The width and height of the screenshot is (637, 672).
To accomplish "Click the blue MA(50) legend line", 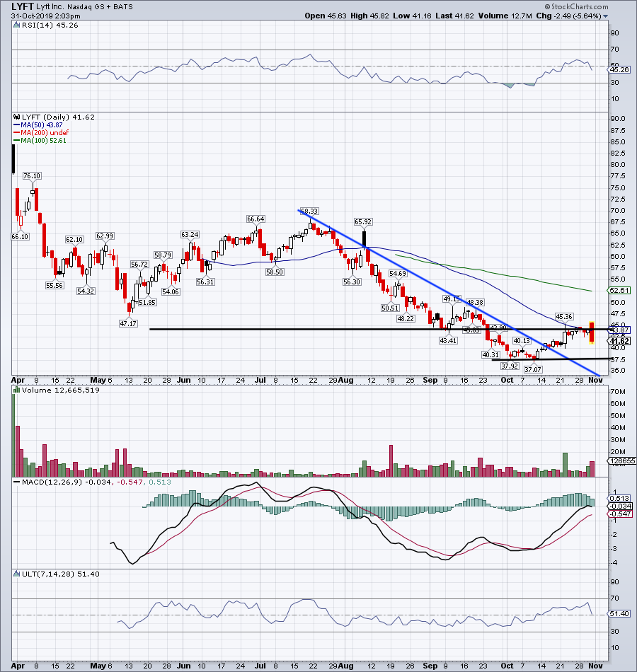I will [17, 125].
